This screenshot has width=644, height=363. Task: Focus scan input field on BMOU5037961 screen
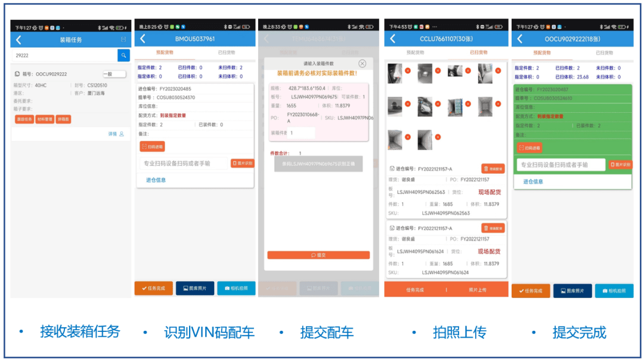click(183, 163)
